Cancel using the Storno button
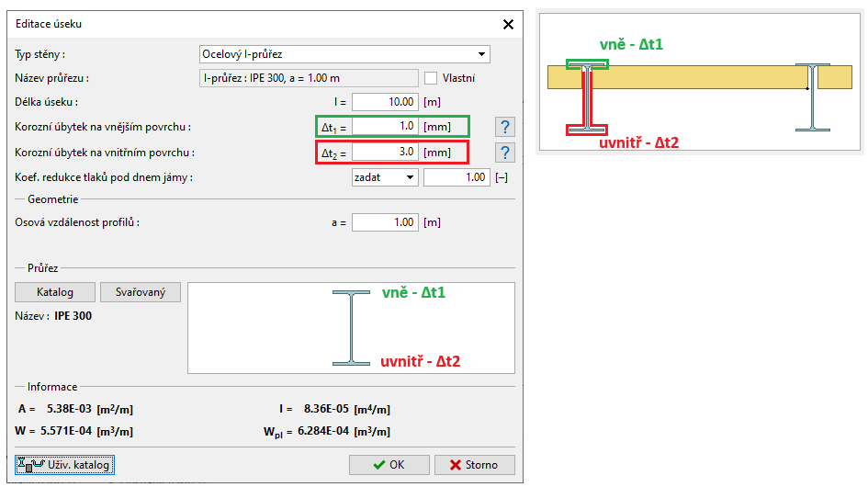This screenshot has height=487, width=868. [474, 465]
